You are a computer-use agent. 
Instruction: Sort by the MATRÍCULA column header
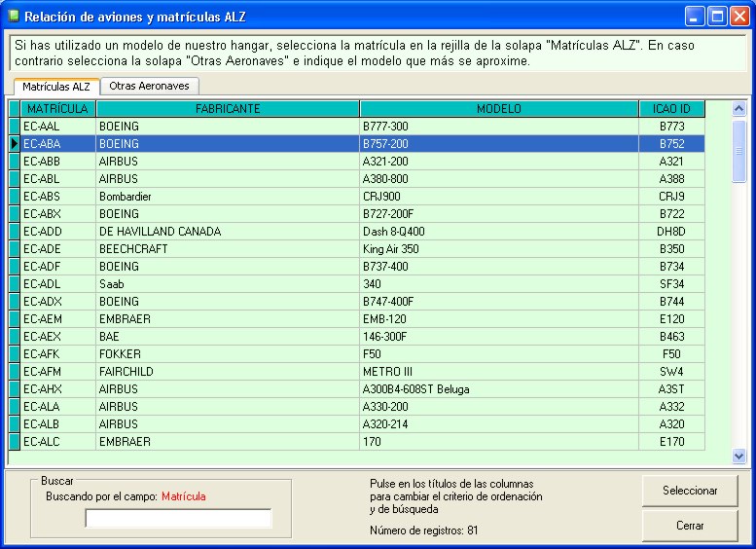point(57,109)
